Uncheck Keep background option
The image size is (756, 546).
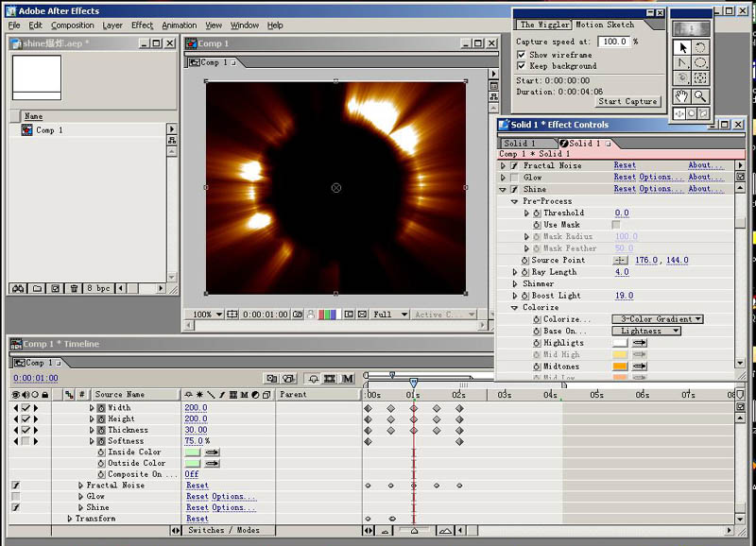(522, 65)
